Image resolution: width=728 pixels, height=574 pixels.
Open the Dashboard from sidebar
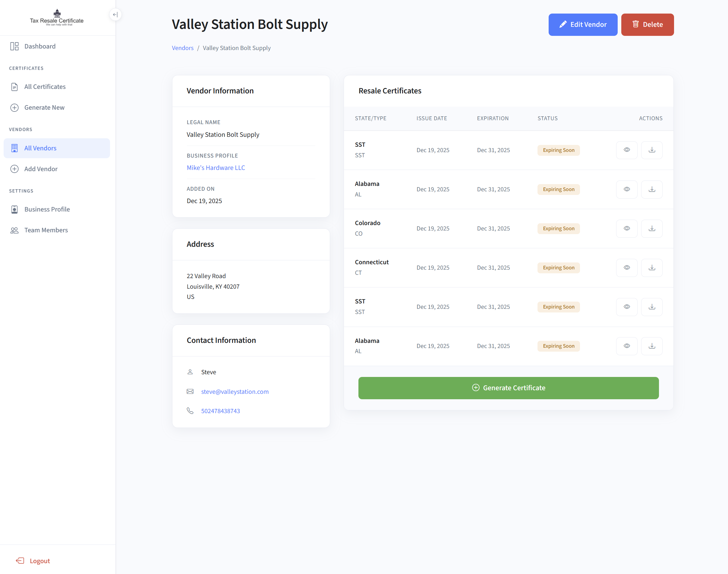click(40, 46)
